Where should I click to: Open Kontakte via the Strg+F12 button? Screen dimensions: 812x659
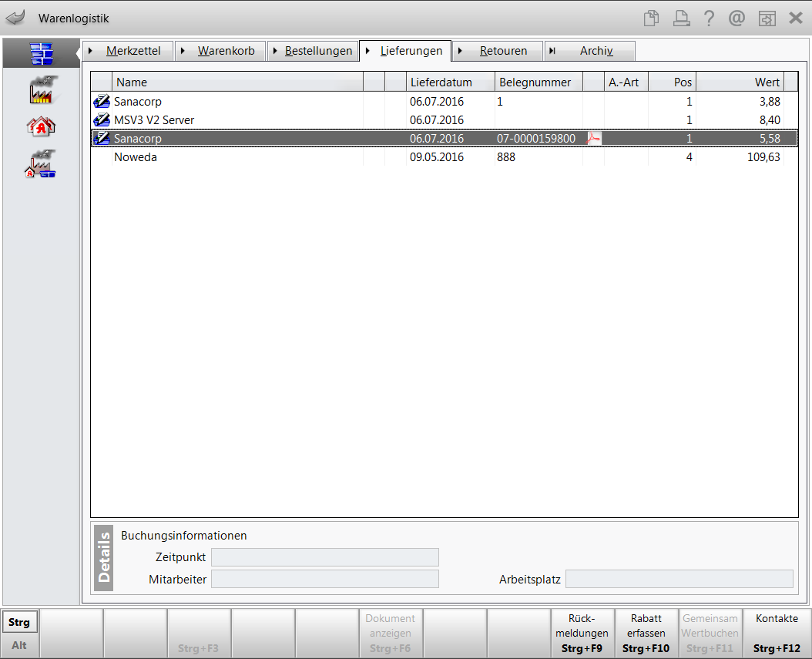click(x=777, y=633)
